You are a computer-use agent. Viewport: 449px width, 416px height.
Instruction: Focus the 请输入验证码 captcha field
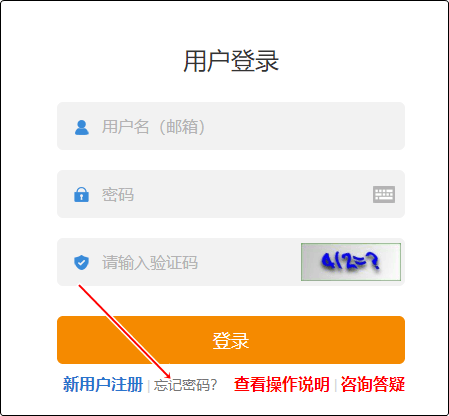point(178,262)
